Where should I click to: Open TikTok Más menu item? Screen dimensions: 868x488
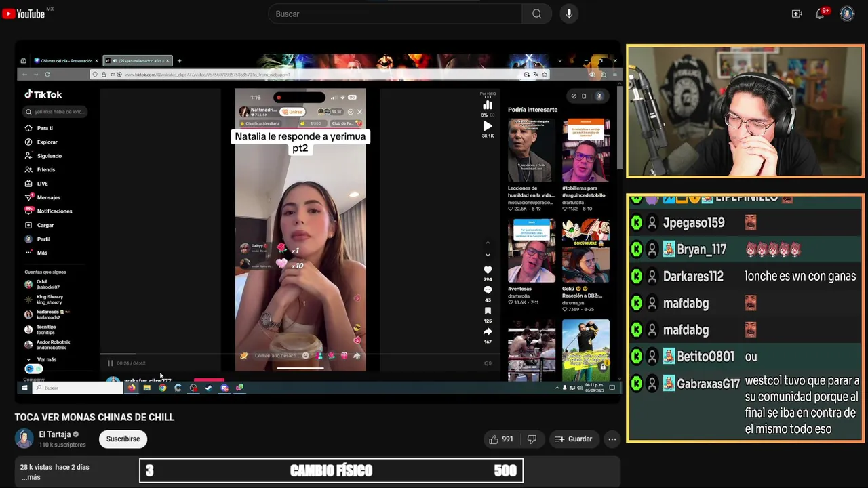(37, 253)
